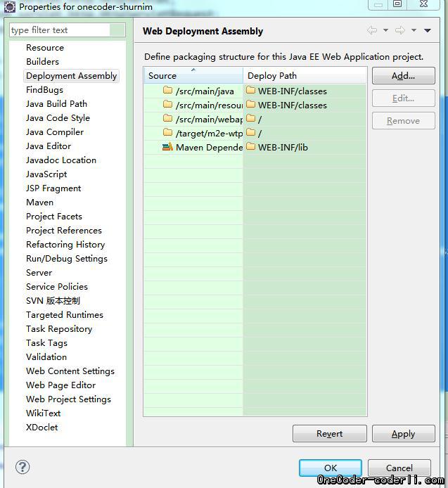Click the /src/main/java folder icon

pos(167,91)
